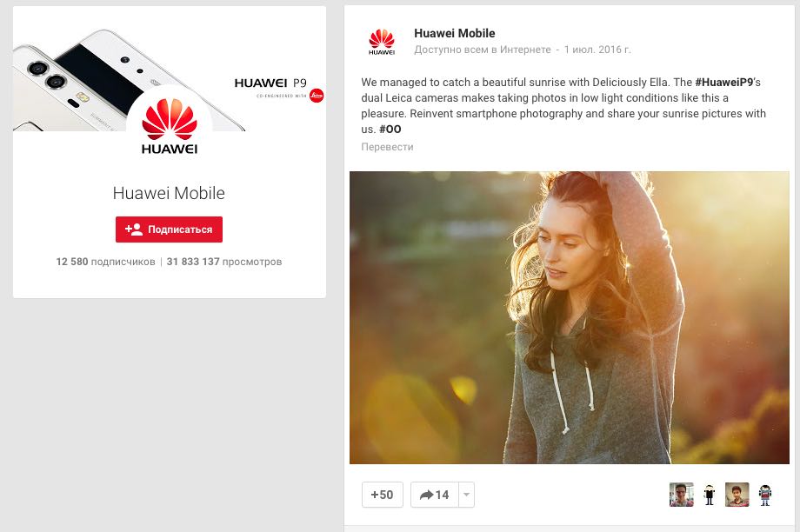The image size is (800, 532).
Task: Open the share options dropdown arrow
Action: (466, 495)
